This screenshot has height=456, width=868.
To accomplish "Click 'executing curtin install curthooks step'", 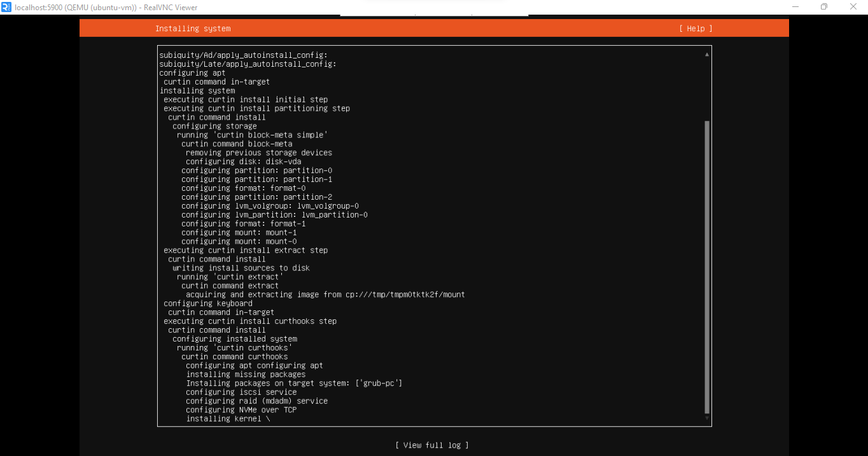I will point(250,322).
